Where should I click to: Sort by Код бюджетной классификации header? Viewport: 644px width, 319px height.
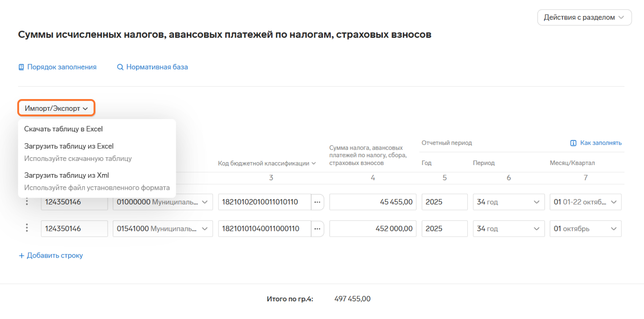coord(267,164)
